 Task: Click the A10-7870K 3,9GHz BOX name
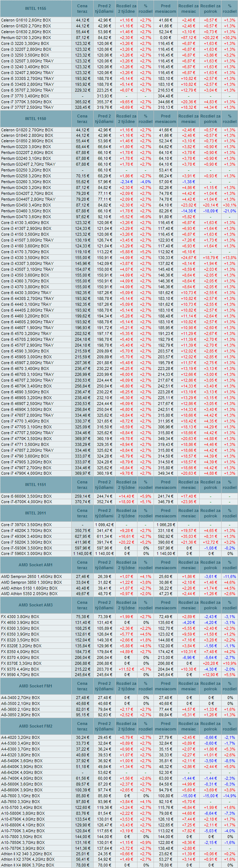23,848
